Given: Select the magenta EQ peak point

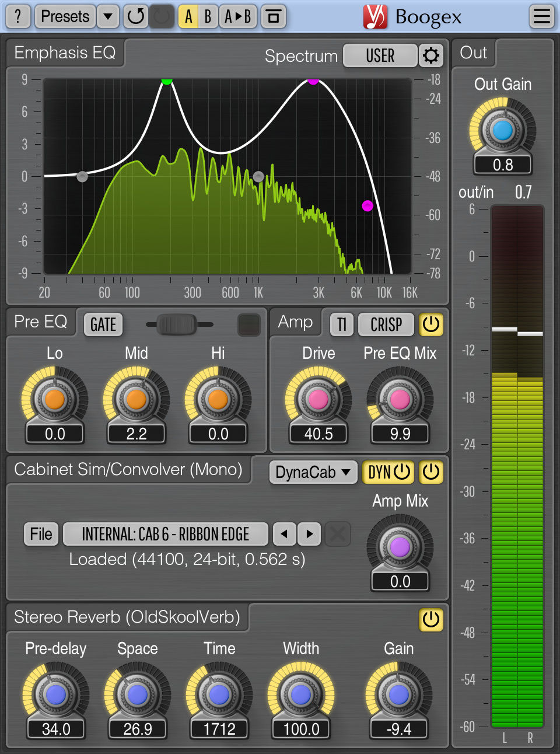Looking at the screenshot, I should point(313,80).
